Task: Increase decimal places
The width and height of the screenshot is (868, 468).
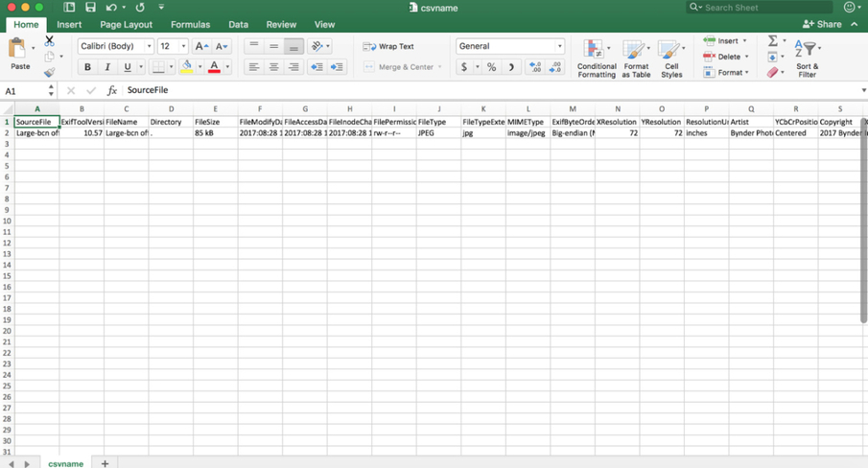Action: pos(535,67)
